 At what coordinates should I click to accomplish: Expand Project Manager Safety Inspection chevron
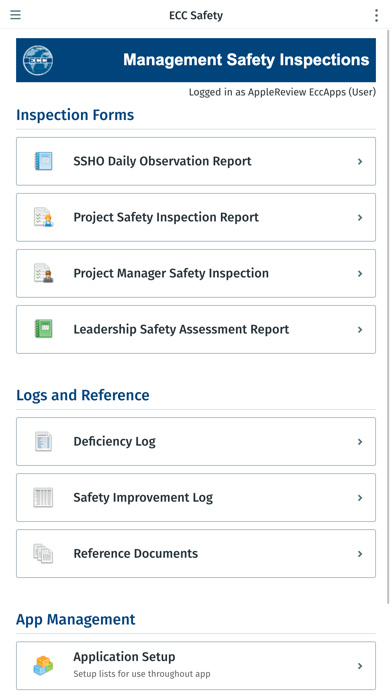tap(360, 273)
